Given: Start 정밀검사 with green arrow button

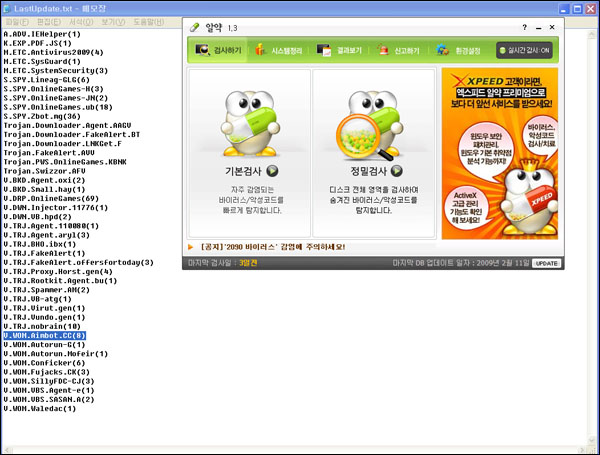Looking at the screenshot, I should click(x=396, y=171).
